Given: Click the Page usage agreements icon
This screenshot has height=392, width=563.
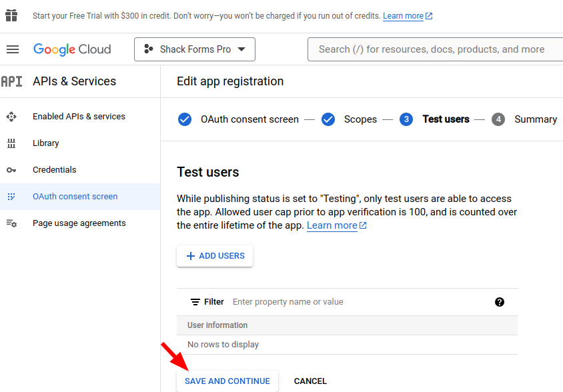Looking at the screenshot, I should click(x=11, y=223).
